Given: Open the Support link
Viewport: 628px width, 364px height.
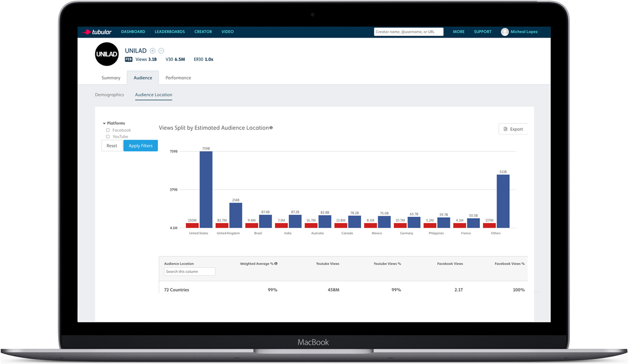Looking at the screenshot, I should tap(483, 32).
